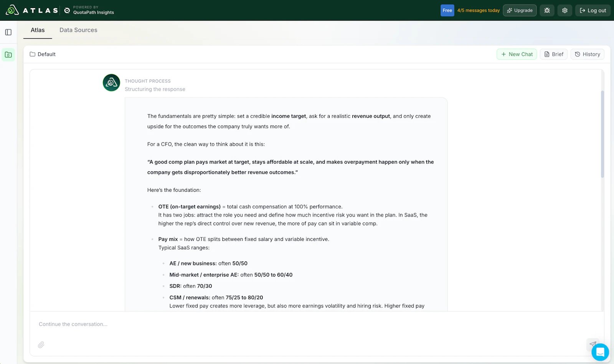Click the bug report icon button

547,10
